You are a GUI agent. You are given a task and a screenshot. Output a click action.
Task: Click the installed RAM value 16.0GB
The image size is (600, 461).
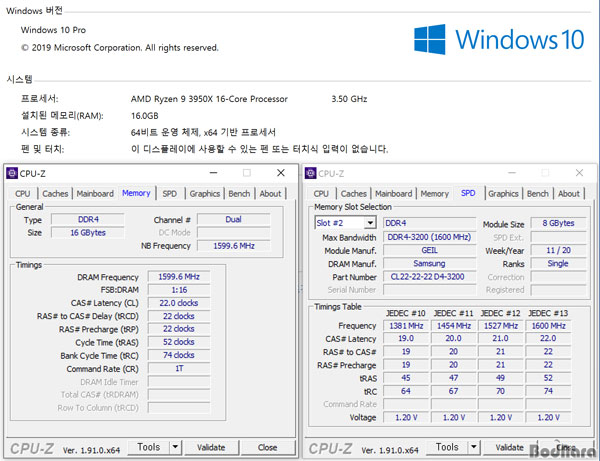145,116
